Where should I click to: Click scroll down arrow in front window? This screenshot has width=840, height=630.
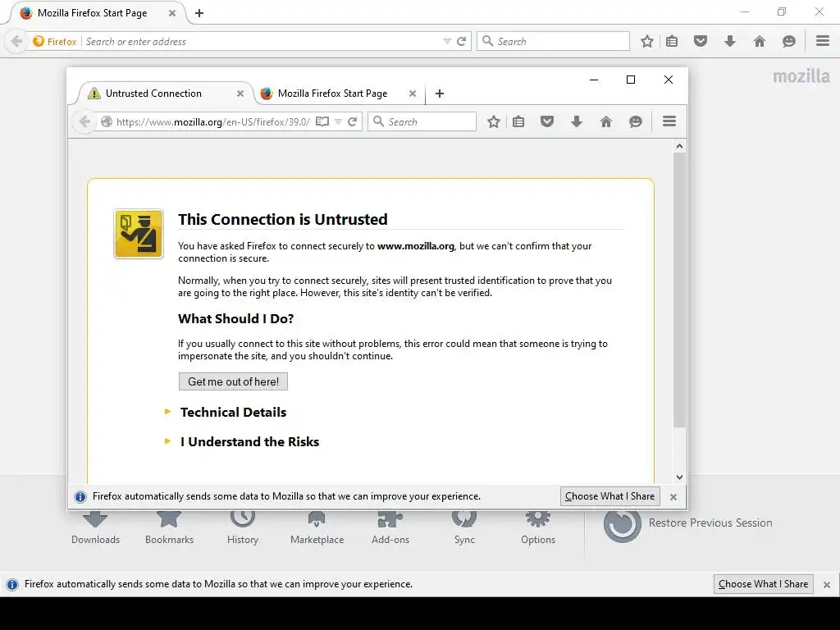(x=679, y=477)
